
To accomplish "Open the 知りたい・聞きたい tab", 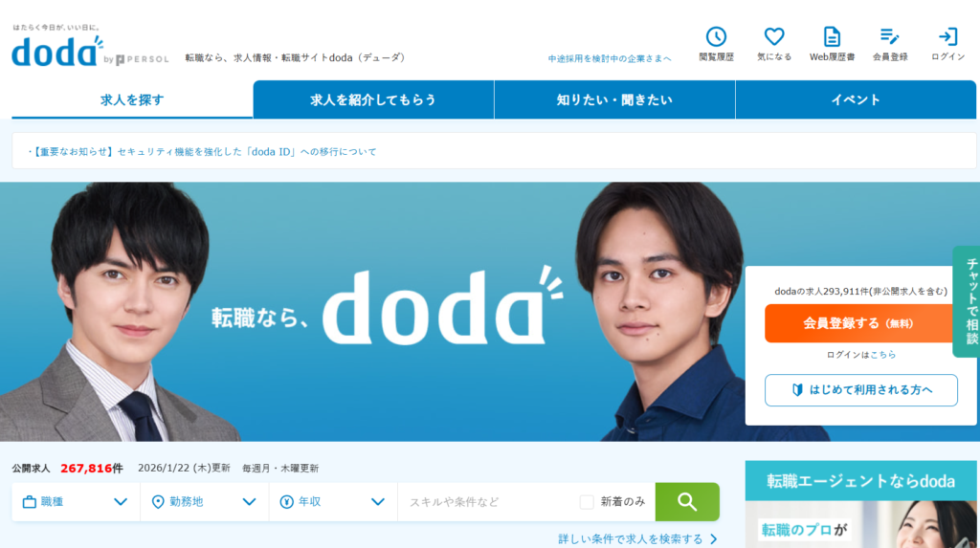I will click(614, 99).
